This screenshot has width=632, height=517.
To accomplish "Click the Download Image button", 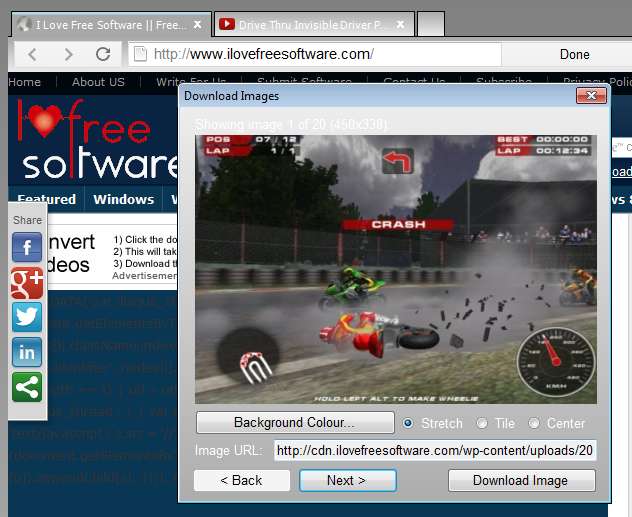I will 521,480.
